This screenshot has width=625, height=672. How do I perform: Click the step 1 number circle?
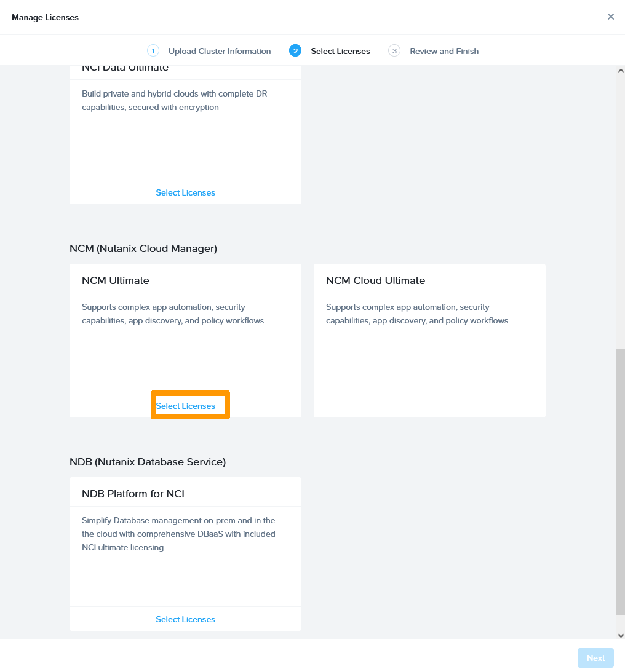pyautogui.click(x=153, y=51)
